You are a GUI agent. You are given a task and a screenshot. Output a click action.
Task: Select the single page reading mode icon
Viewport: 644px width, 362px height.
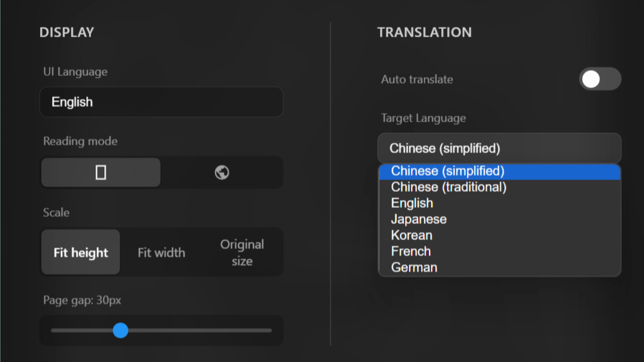[x=101, y=173]
